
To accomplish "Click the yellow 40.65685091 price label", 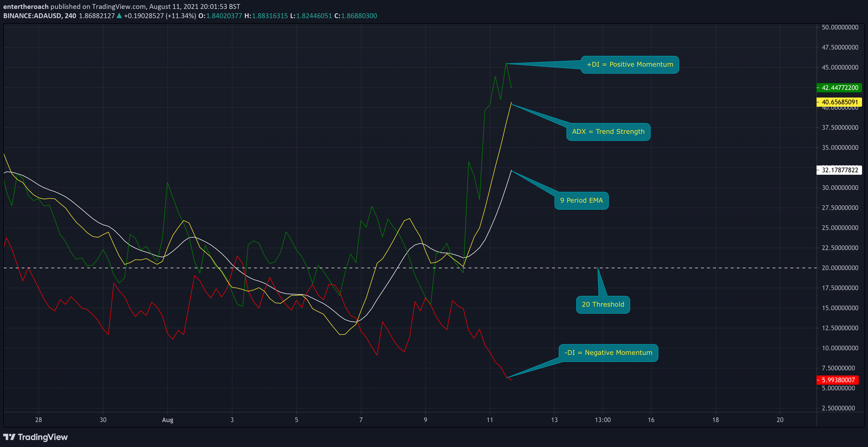I will click(x=839, y=102).
